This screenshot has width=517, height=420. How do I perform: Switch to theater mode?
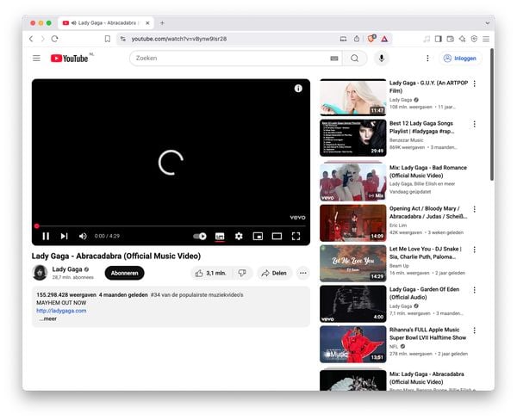tap(277, 236)
